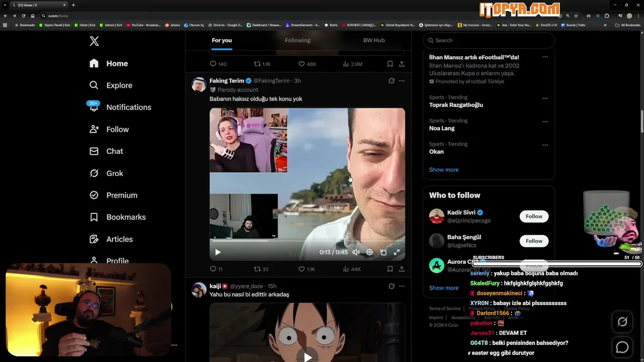Follow Kadir Sivri
The height and width of the screenshot is (362, 644).
coord(534,216)
